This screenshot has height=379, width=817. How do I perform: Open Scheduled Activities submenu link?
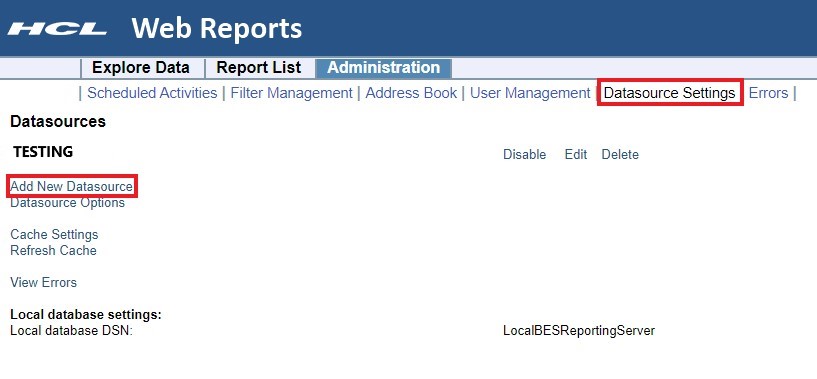(152, 93)
